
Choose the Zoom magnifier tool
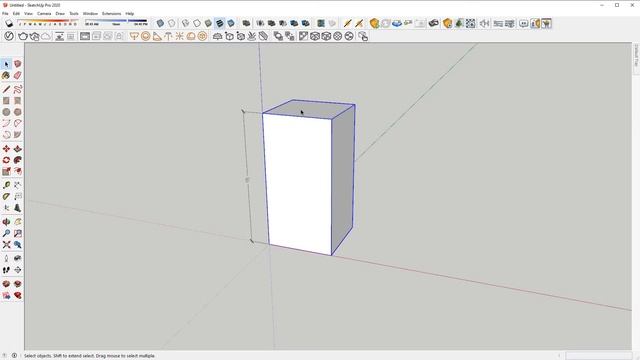(x=6, y=233)
